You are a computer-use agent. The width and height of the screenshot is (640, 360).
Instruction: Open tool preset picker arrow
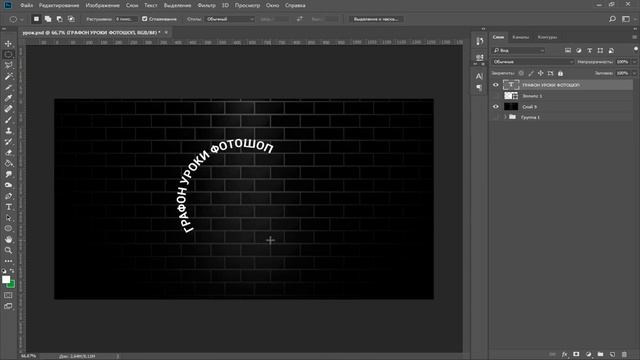[x=22, y=19]
